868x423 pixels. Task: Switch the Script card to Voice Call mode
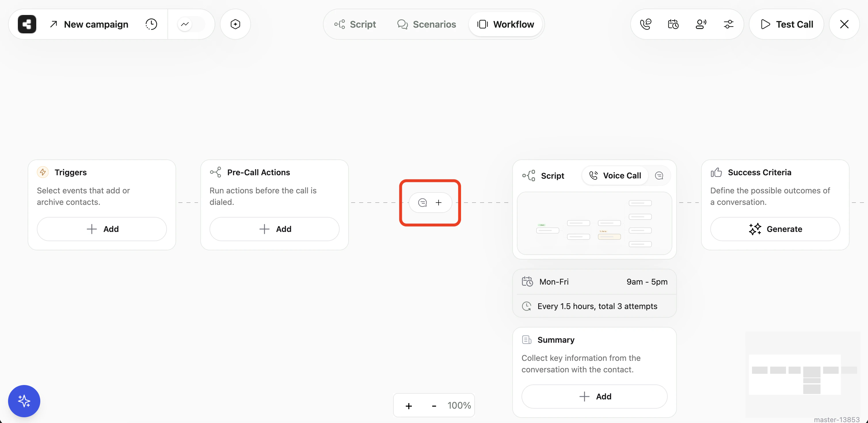[x=615, y=175]
